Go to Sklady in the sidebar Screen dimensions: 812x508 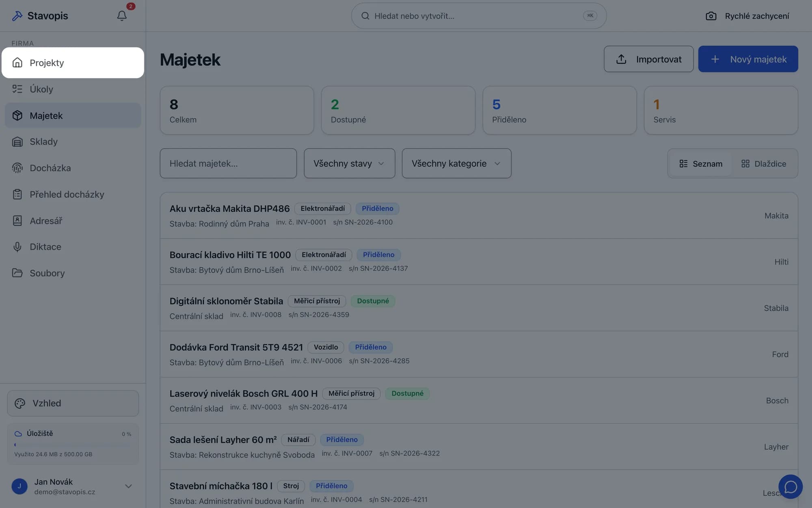73,141
